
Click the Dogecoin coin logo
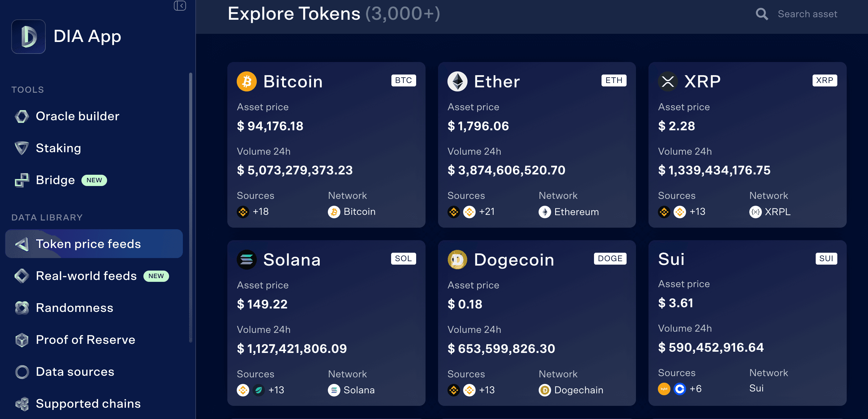(x=457, y=260)
